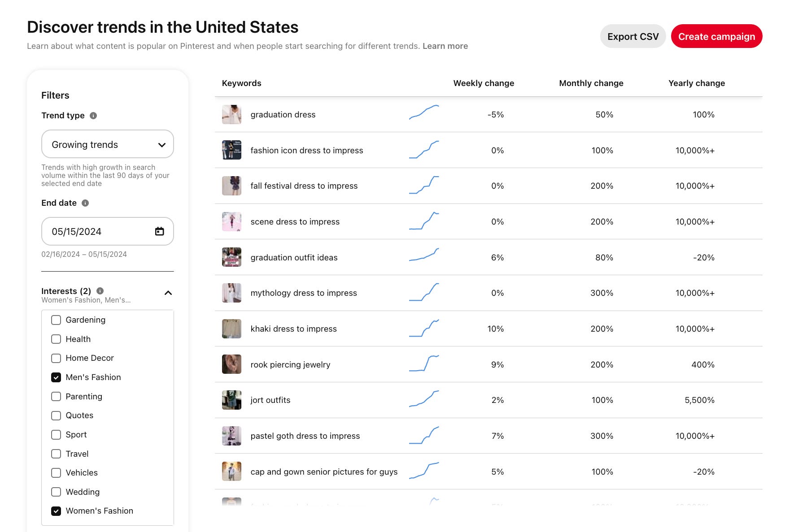Viewport: 807px width, 532px height.
Task: Click the jort outfits sparkline chart
Action: click(424, 398)
